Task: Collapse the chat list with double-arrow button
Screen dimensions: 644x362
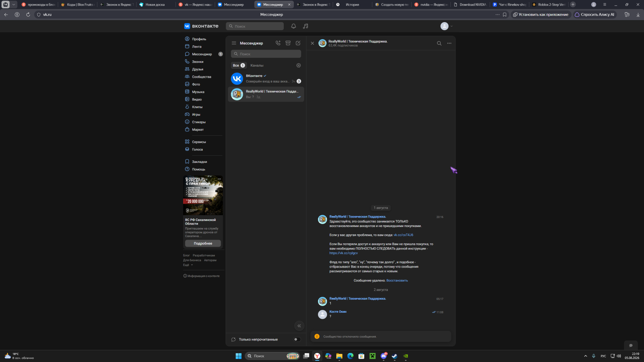Action: pyautogui.click(x=299, y=326)
